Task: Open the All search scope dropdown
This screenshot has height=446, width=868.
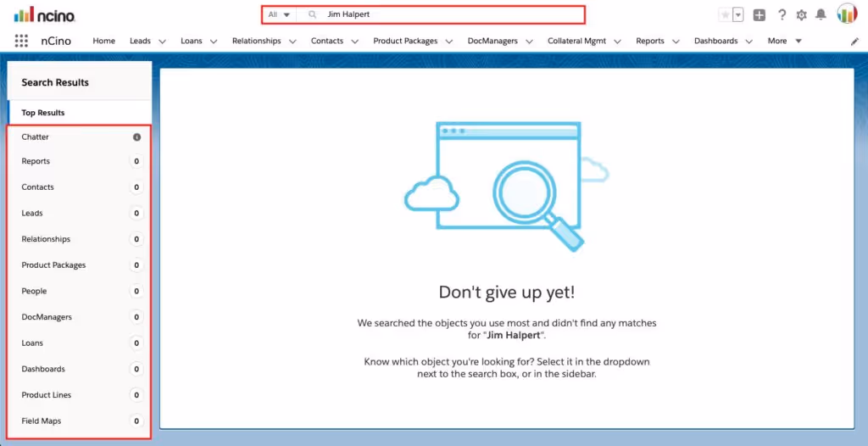Action: point(279,14)
